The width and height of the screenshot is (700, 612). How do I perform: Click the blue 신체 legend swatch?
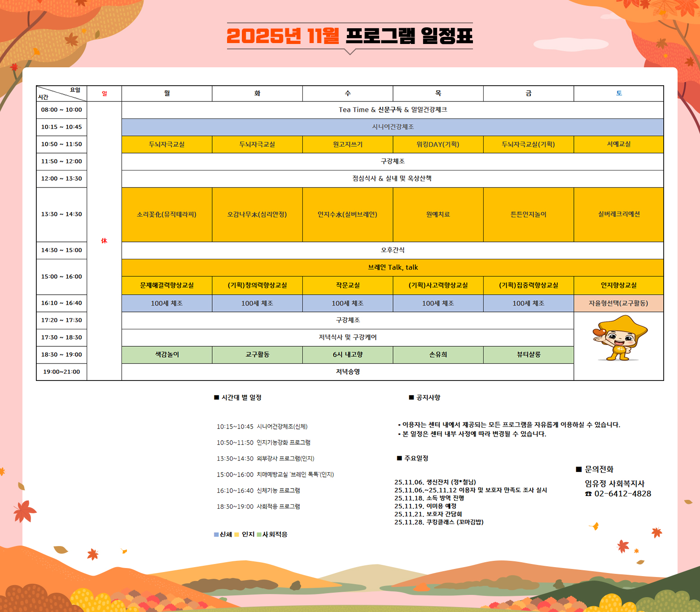click(x=216, y=534)
